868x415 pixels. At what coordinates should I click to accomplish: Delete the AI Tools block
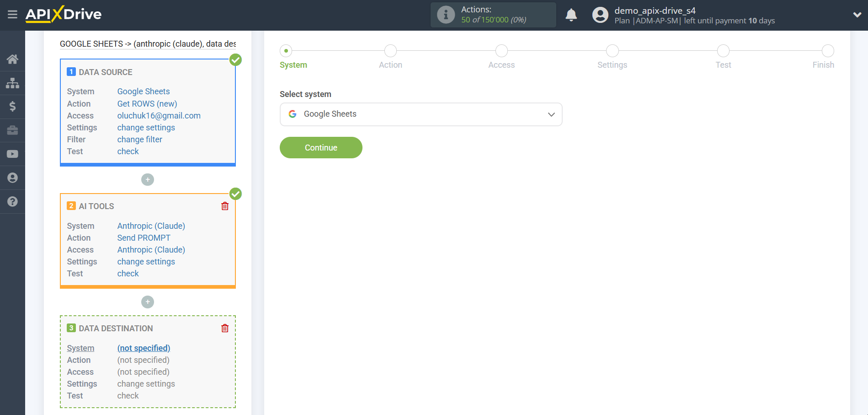coord(225,206)
